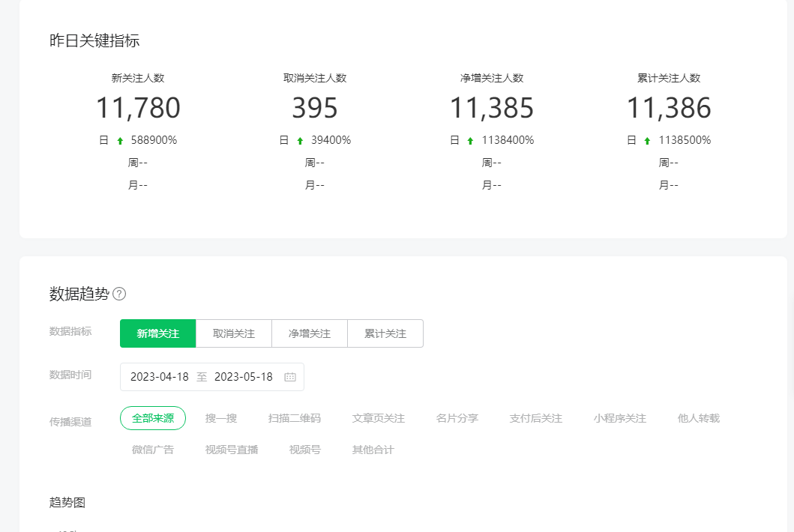794x532 pixels.
Task: Filter by the 视频号直播 channel
Action: (x=232, y=450)
